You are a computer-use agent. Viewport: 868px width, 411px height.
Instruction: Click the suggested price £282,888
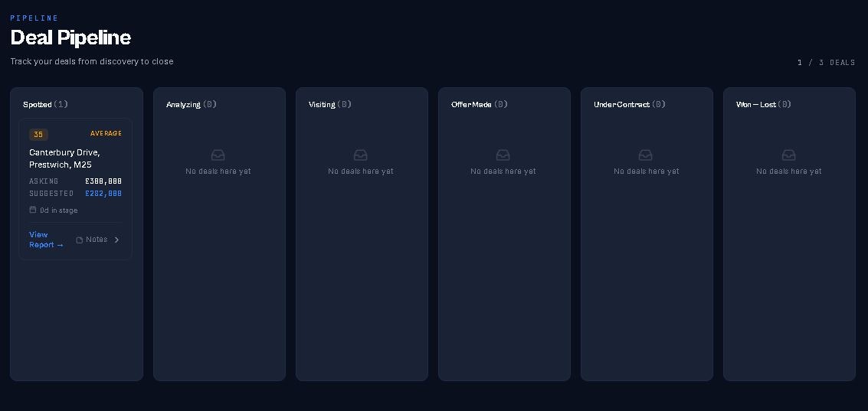coord(103,193)
